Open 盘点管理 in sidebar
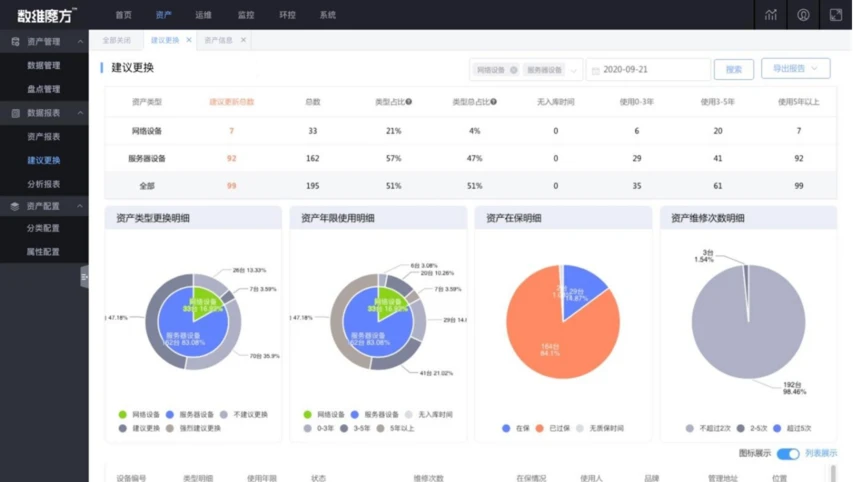The image size is (853, 482). tap(44, 89)
